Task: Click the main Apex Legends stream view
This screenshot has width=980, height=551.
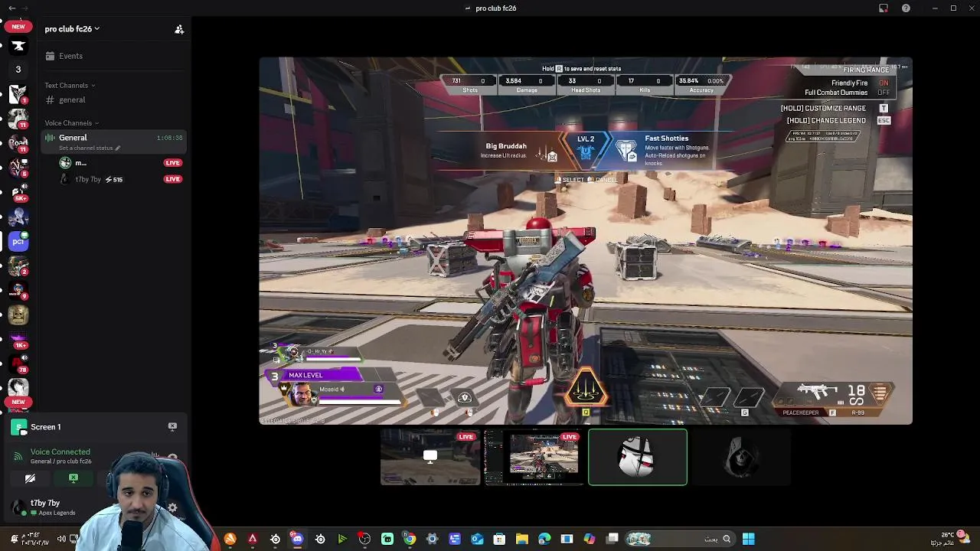Action: 586,240
